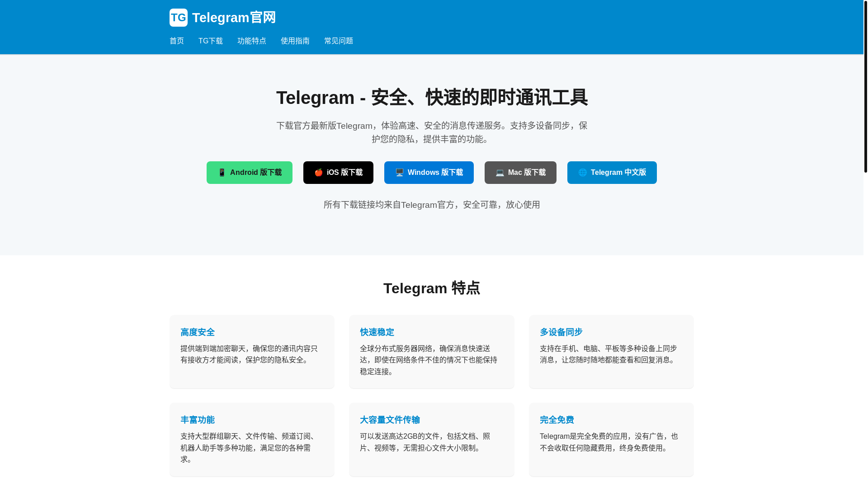The image size is (868, 488).
Task: Click the Windows 版下载 button
Action: 429,173
